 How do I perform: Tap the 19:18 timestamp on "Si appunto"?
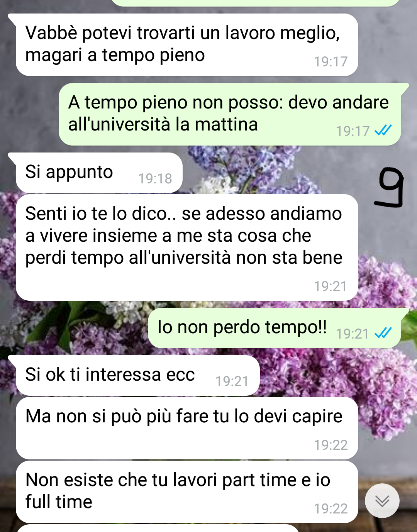click(155, 178)
